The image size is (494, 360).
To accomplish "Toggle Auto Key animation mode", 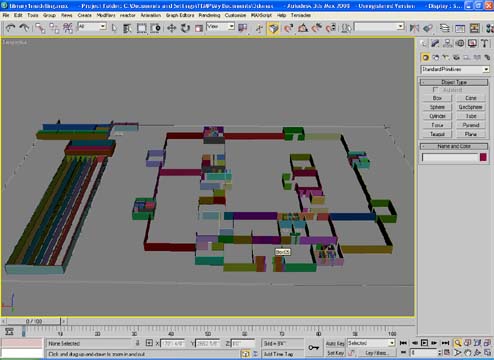I will point(335,343).
